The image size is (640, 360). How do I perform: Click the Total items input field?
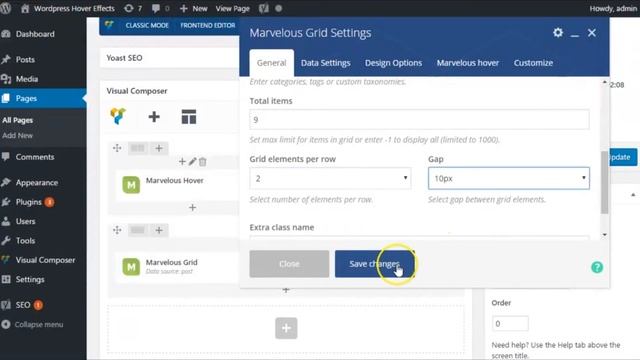coord(419,120)
